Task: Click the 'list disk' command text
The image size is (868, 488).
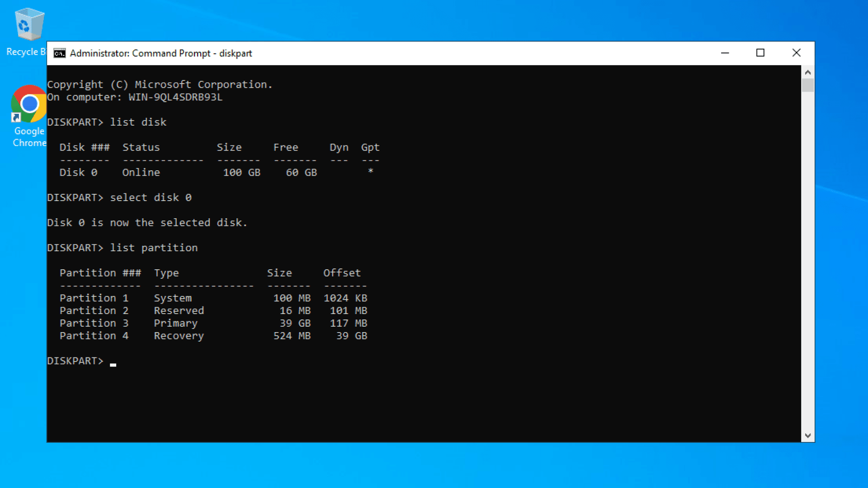Action: pos(138,122)
